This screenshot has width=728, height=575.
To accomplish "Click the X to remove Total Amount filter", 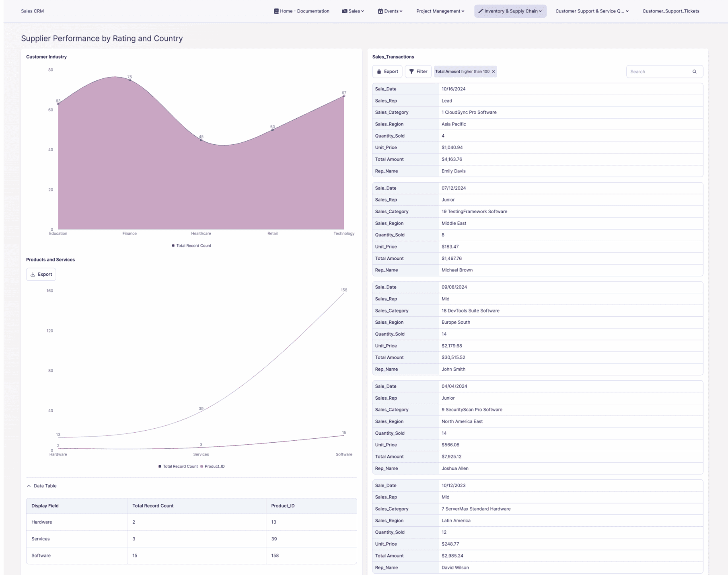I will pos(494,71).
